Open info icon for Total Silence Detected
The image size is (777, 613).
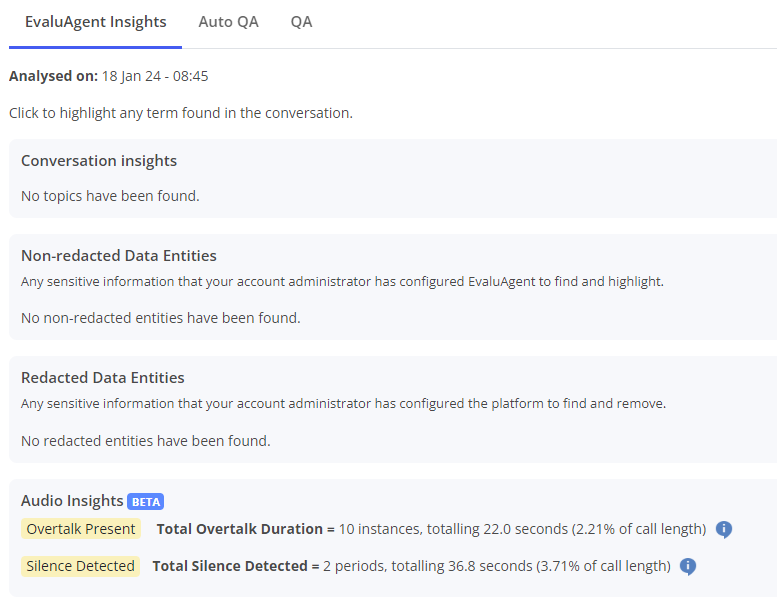point(688,566)
